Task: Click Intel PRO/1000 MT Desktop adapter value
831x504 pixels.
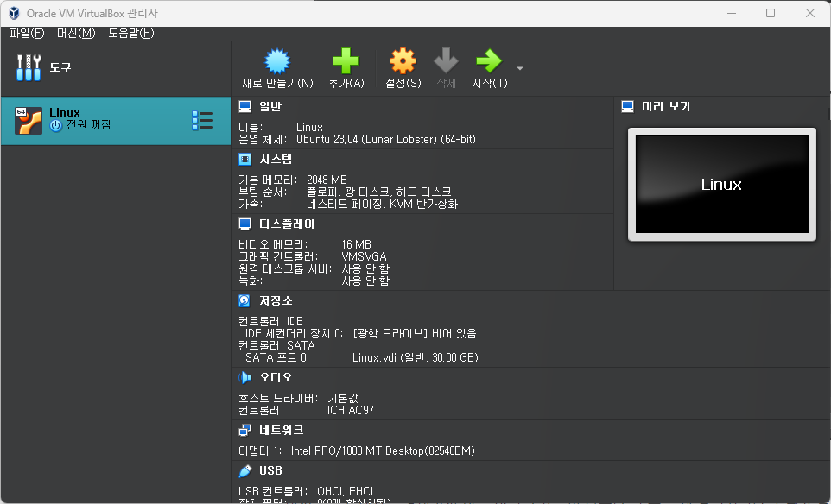Action: (x=384, y=451)
